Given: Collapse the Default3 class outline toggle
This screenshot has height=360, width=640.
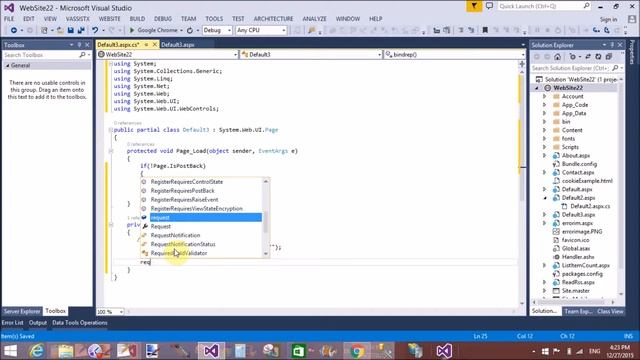Looking at the screenshot, I should 111,130.
